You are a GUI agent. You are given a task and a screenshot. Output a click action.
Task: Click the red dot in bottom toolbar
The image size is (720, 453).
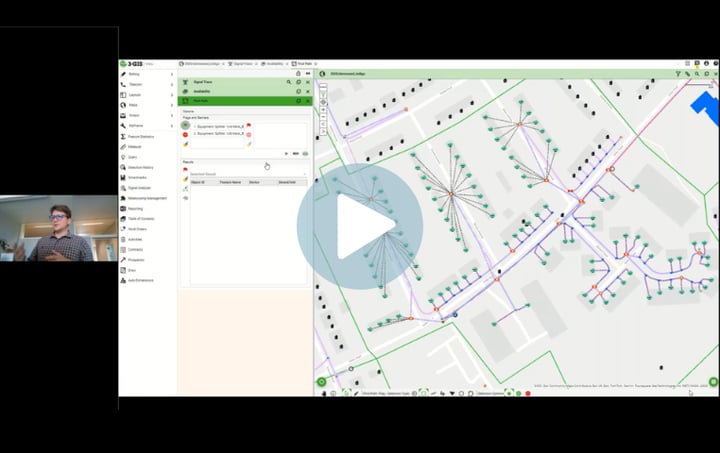point(528,393)
